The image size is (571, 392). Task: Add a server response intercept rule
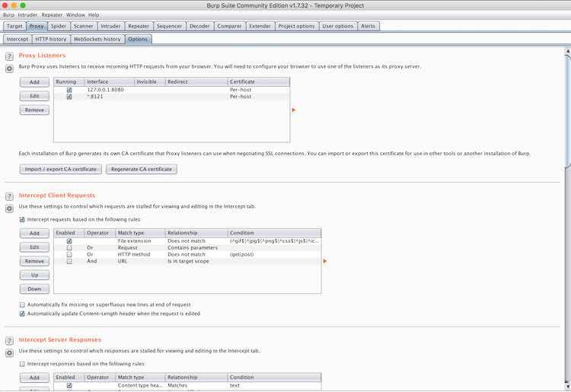(34, 378)
